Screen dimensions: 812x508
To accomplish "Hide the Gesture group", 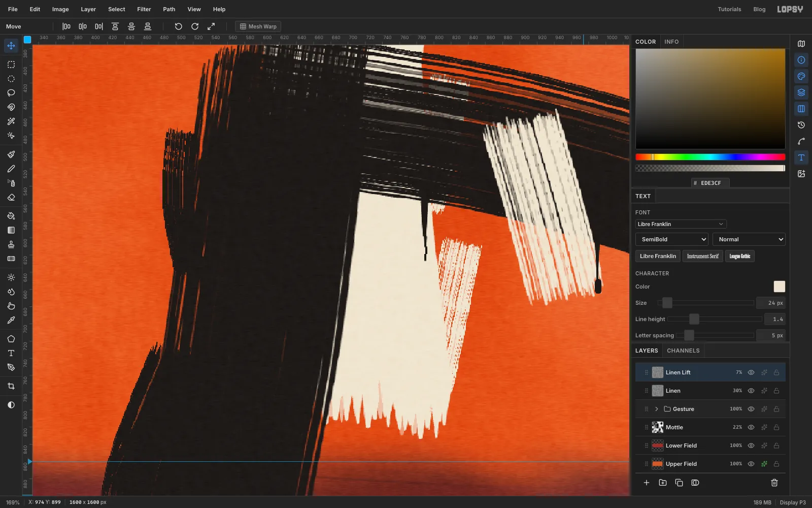I will pyautogui.click(x=751, y=409).
